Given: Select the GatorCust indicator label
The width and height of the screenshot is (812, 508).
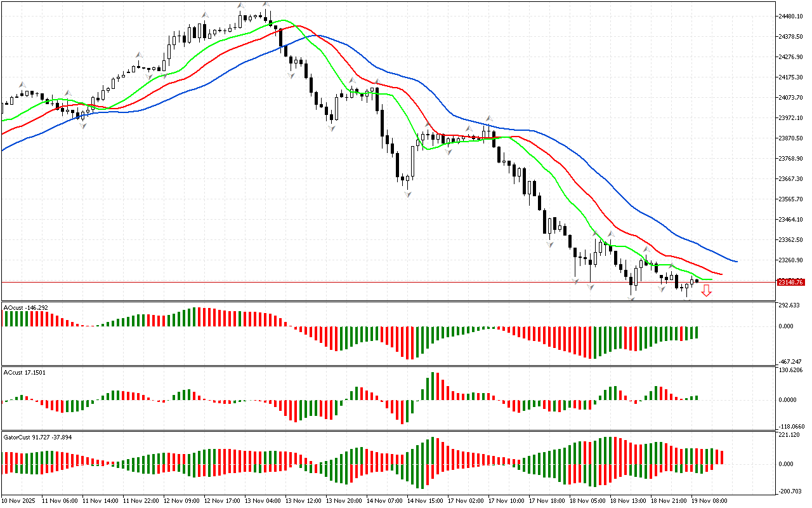Looking at the screenshot, I should tap(37, 437).
